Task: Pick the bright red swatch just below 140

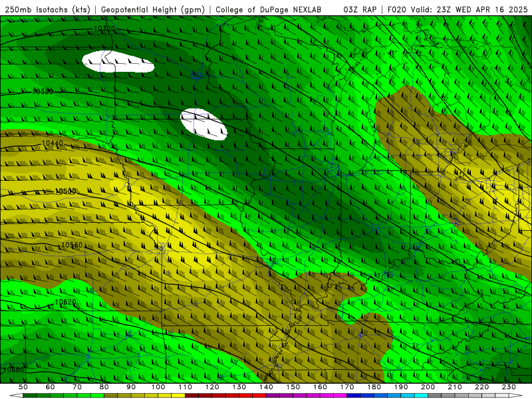Action: point(259,396)
